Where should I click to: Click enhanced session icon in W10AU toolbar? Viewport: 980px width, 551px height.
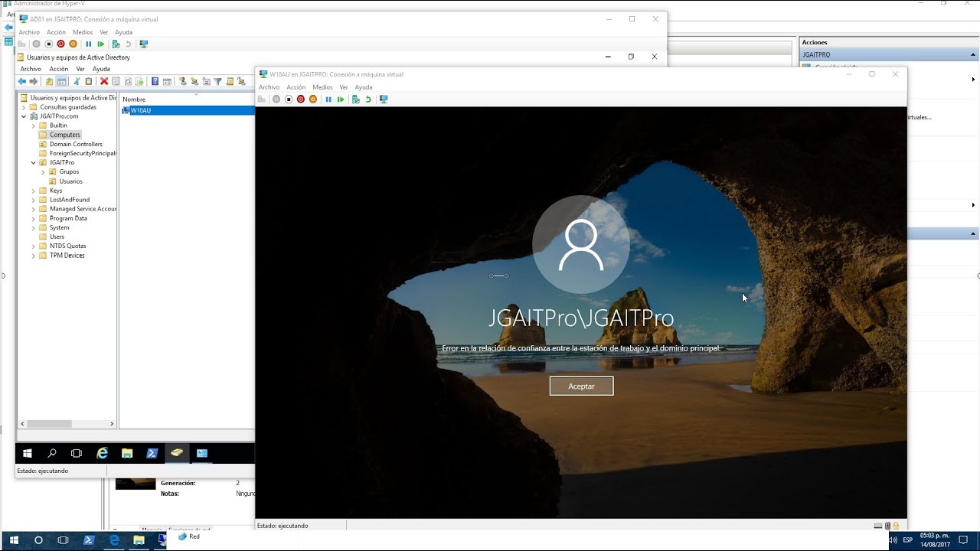(x=384, y=99)
